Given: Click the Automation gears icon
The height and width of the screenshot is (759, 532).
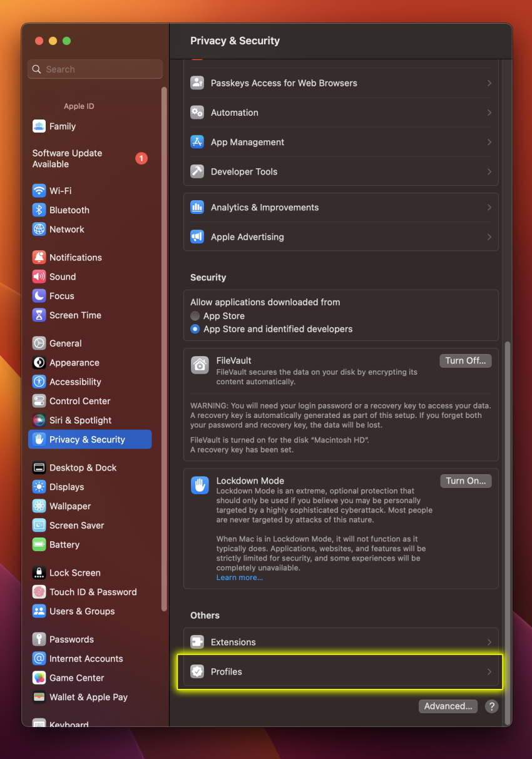Looking at the screenshot, I should click(x=197, y=113).
